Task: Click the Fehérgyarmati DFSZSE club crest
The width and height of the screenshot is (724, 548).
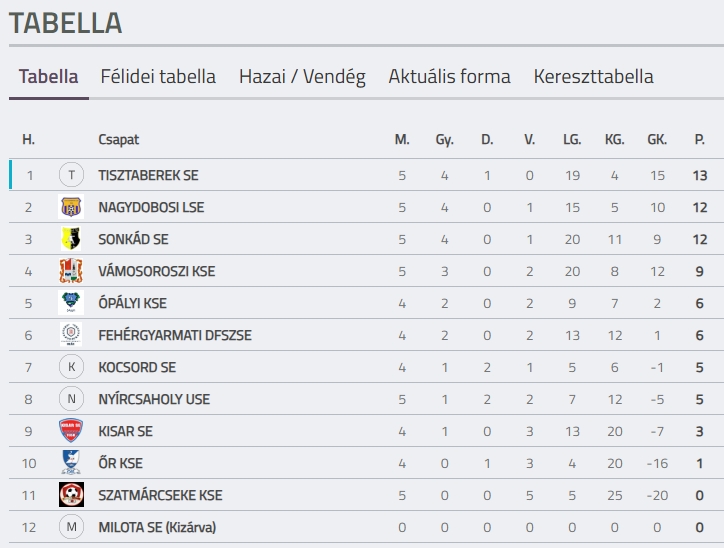Action: click(71, 335)
